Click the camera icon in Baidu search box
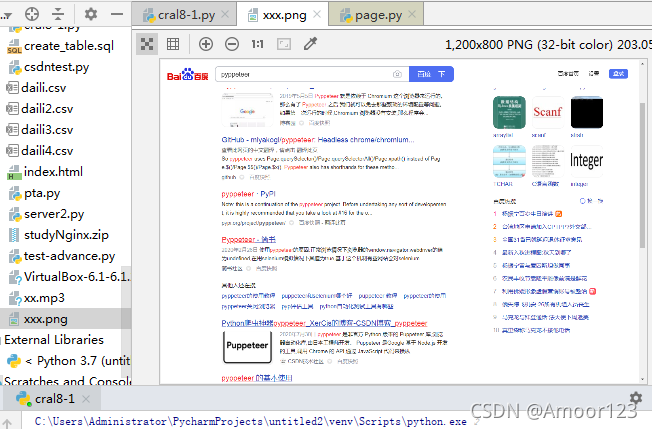The image size is (652, 429). [397, 74]
